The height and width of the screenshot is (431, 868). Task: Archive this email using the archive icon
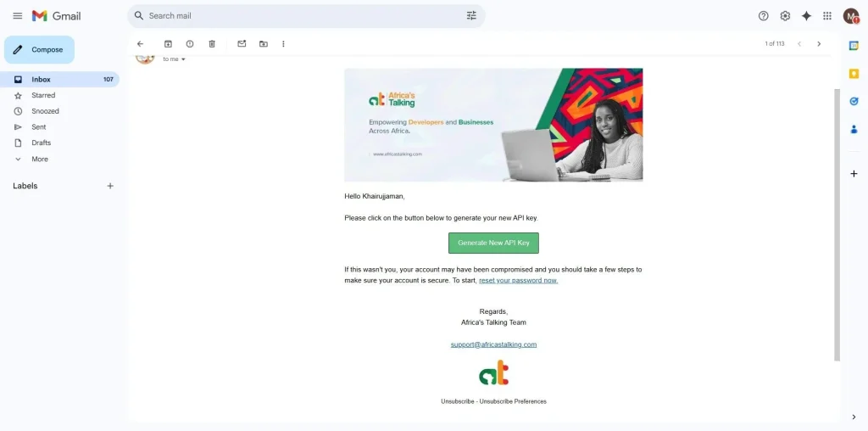tap(168, 44)
